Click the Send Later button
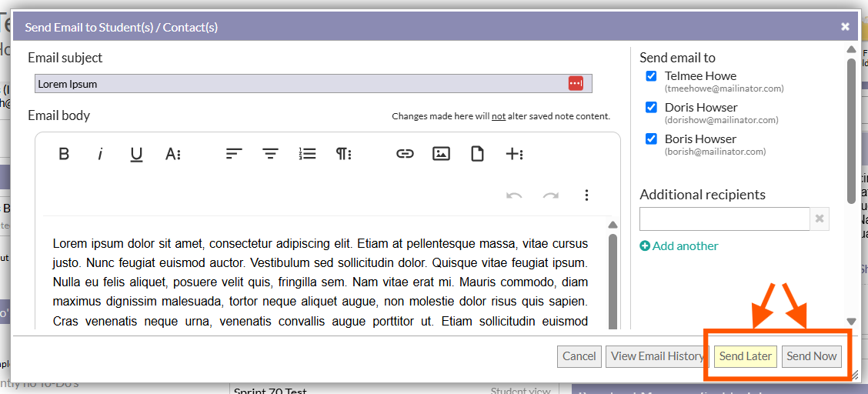The height and width of the screenshot is (394, 868). click(745, 356)
